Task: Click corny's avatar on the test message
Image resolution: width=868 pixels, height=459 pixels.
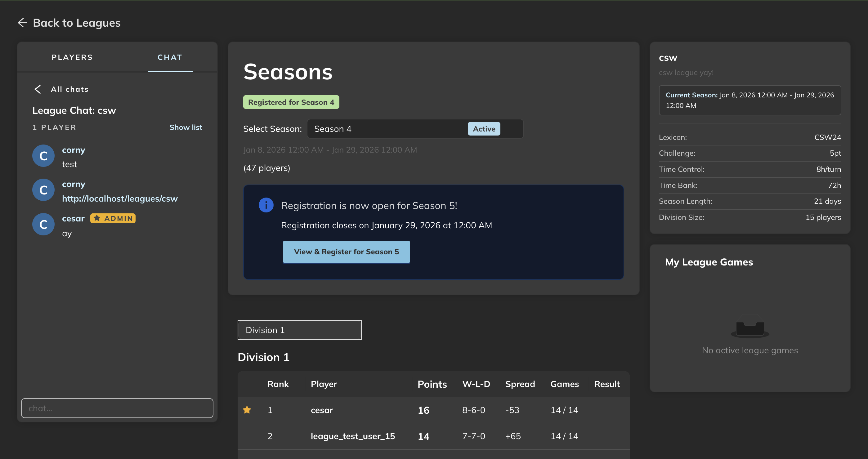Action: tap(43, 156)
